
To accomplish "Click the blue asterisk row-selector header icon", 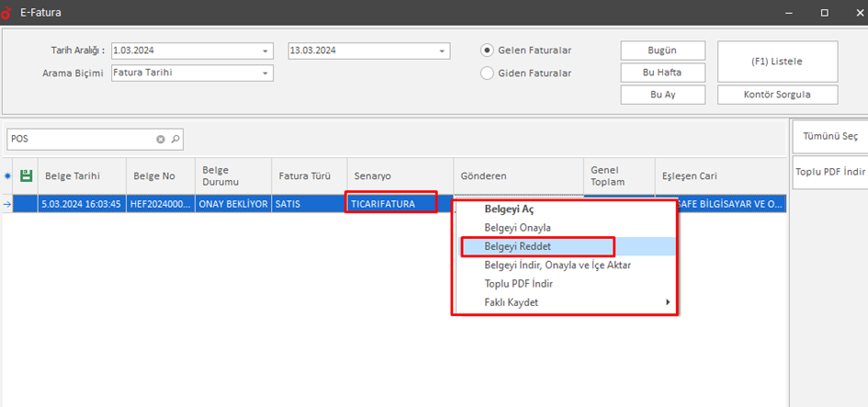I will 6,176.
